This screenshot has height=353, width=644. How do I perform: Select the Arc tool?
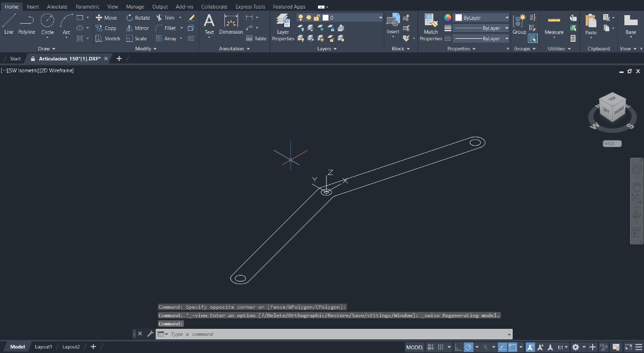(66, 24)
